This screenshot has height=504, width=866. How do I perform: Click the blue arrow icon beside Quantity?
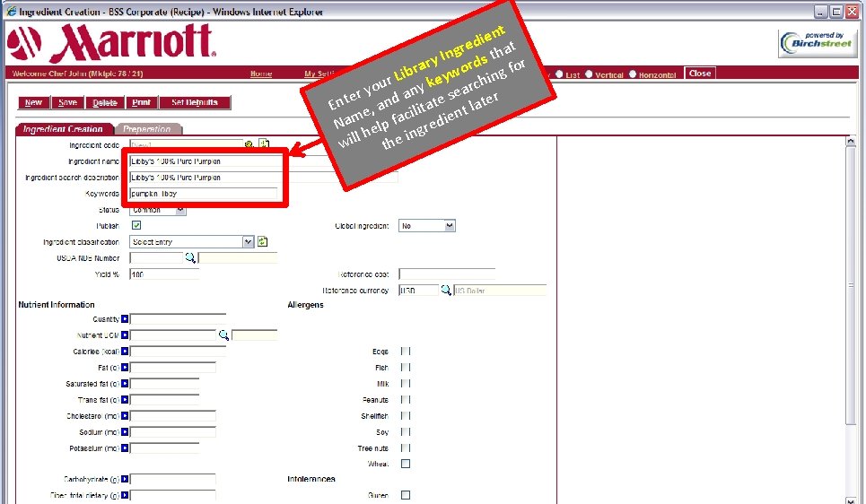coord(125,319)
